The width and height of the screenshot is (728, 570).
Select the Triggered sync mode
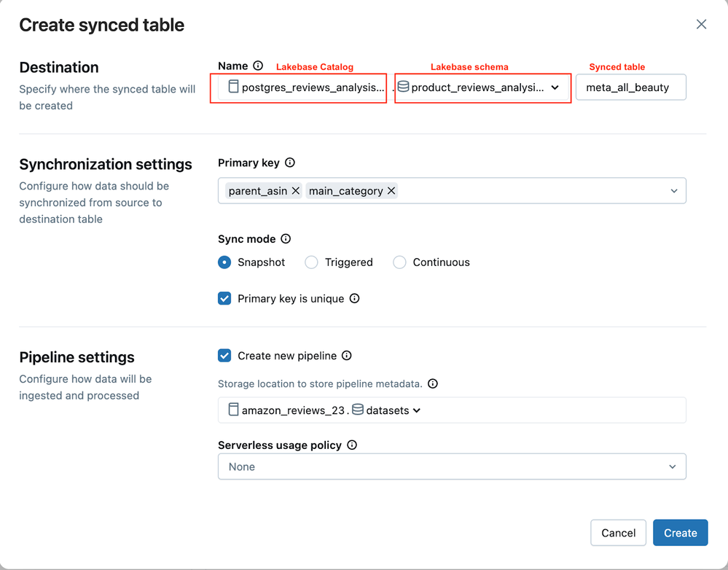point(311,262)
